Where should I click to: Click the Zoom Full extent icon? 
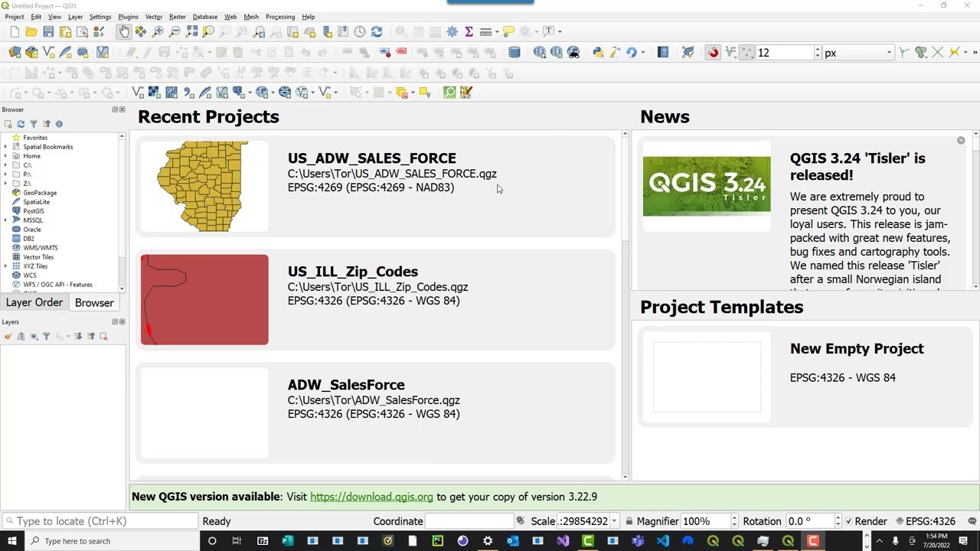[191, 31]
